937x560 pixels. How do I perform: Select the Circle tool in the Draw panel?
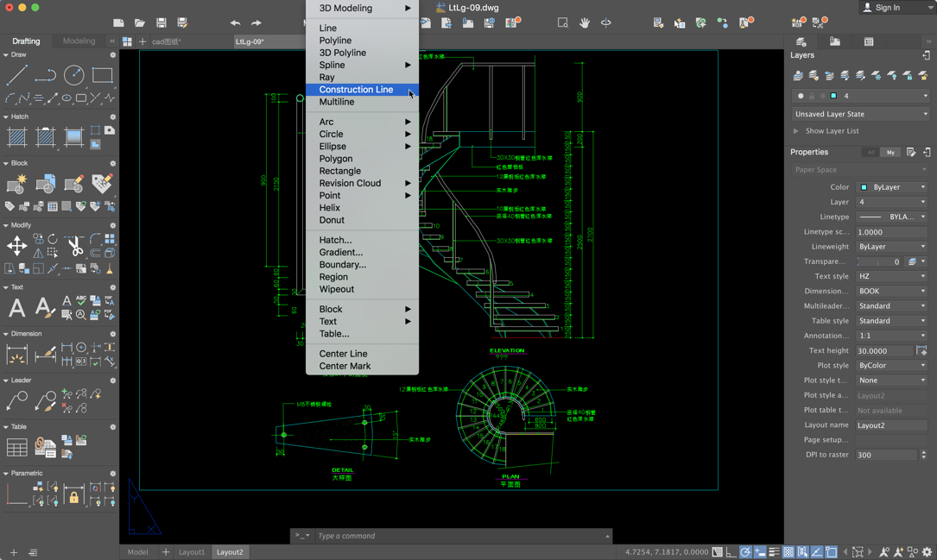[x=73, y=75]
